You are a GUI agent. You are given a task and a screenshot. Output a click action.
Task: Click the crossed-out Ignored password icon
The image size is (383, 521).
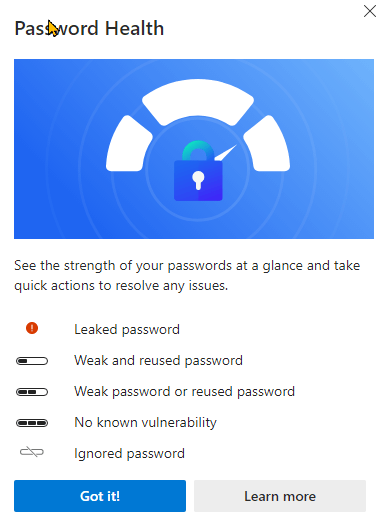tap(32, 452)
